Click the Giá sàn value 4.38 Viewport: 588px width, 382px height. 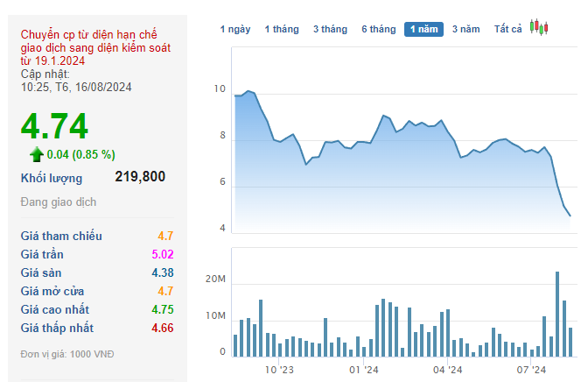tap(163, 272)
